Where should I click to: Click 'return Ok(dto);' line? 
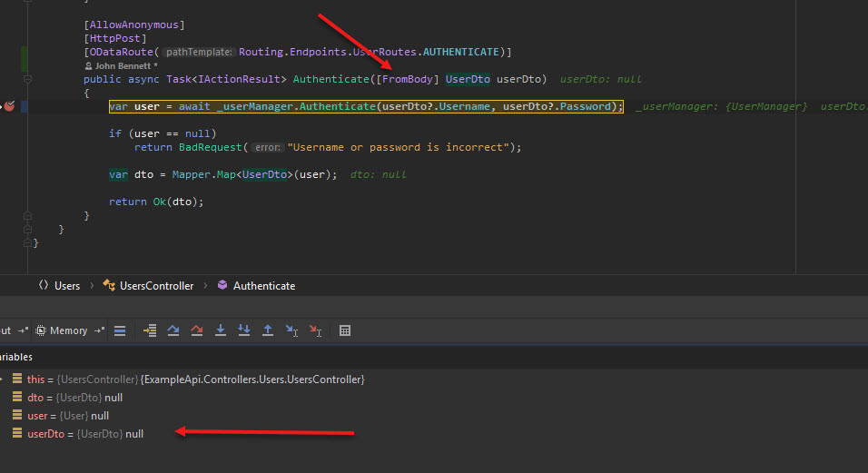click(x=156, y=202)
